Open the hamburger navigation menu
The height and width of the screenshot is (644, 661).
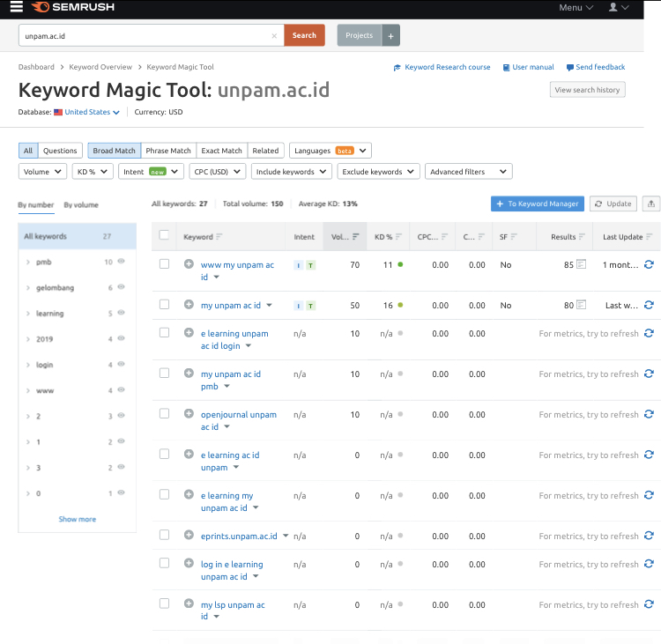tap(17, 7)
